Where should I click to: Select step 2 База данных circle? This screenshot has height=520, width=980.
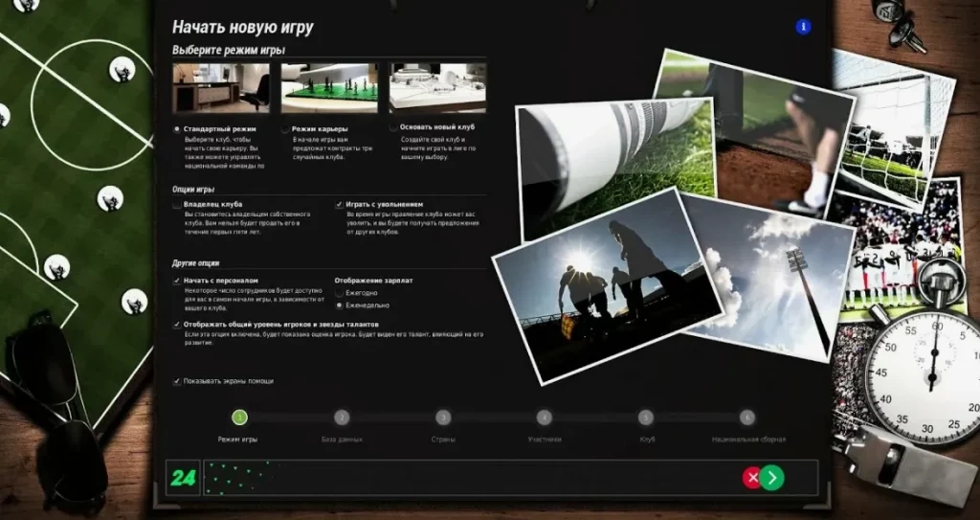point(342,418)
